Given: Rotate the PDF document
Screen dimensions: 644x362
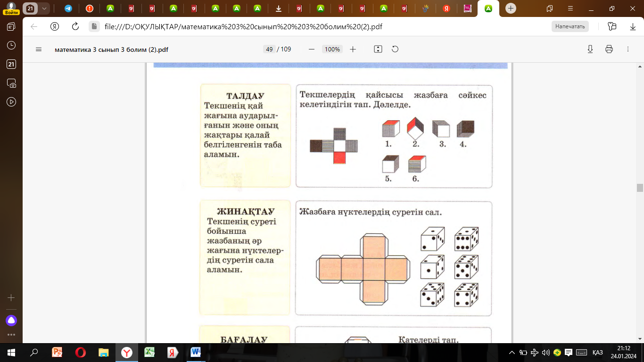Looking at the screenshot, I should [x=395, y=49].
